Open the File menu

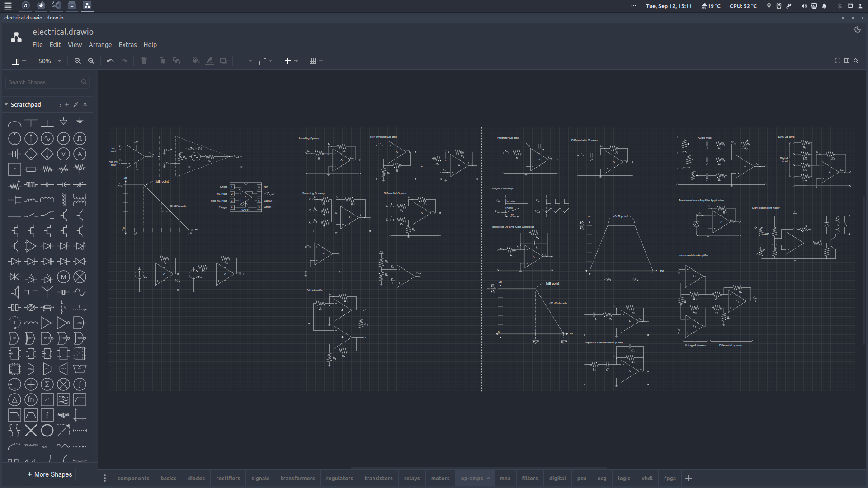38,45
